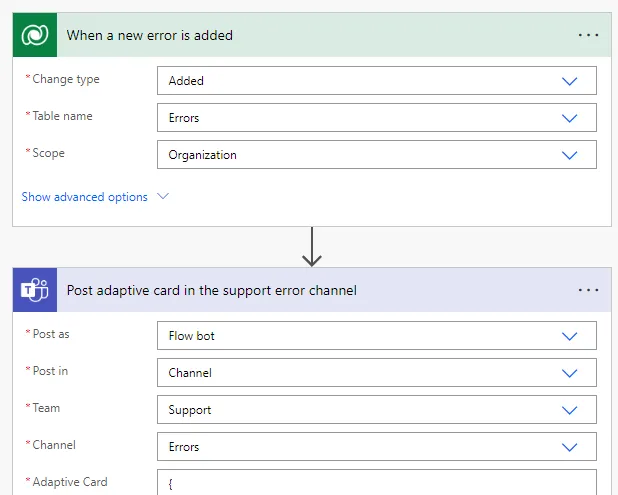
Task: Open the Post in dropdown showing Channel
Action: (377, 373)
